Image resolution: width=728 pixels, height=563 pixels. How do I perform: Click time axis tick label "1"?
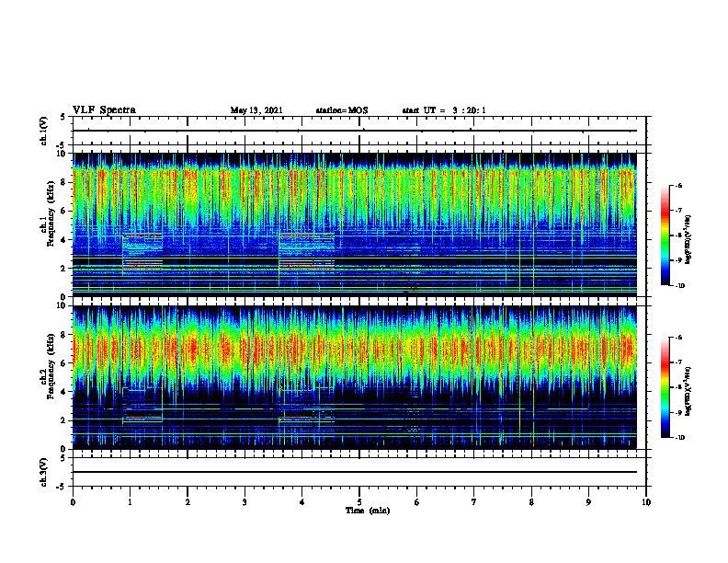click(x=130, y=502)
